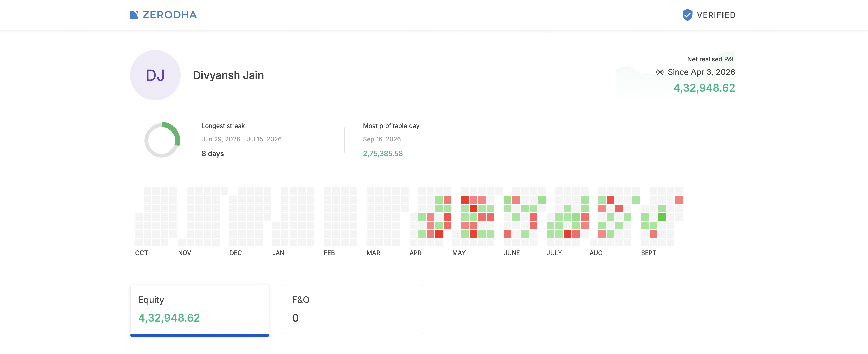Viewport: 868px width, 354px height.
Task: Click the Zerodha logo icon
Action: click(134, 15)
